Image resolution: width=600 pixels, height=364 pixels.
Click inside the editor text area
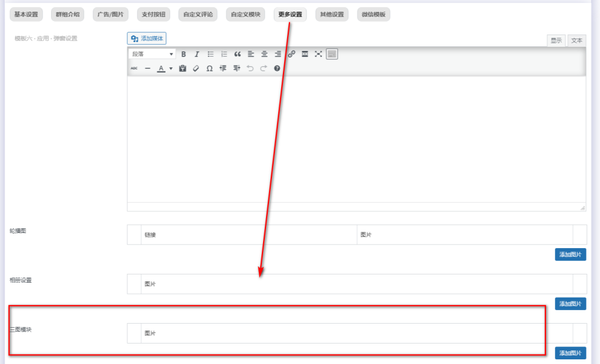356,139
